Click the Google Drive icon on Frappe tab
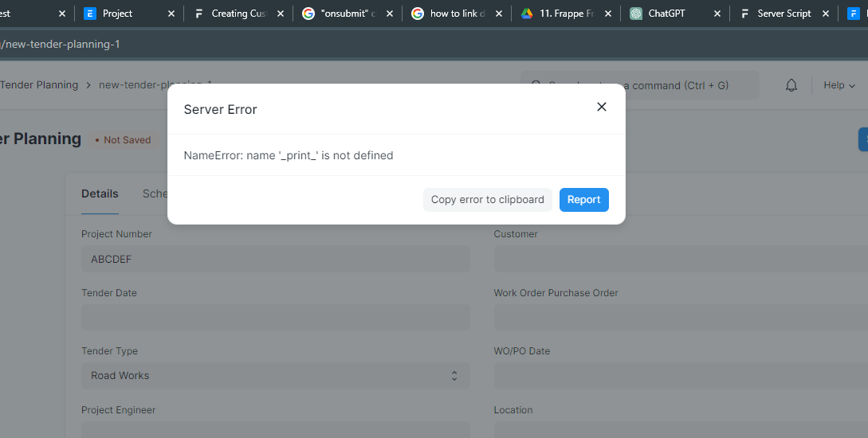The image size is (868, 438). 527,14
